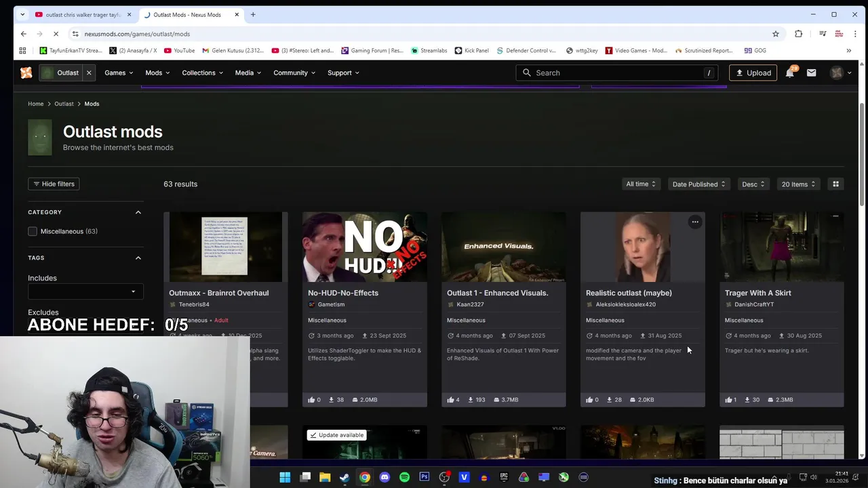Click the Nexus Mods logo icon
This screenshot has height=488, width=868.
click(26, 73)
